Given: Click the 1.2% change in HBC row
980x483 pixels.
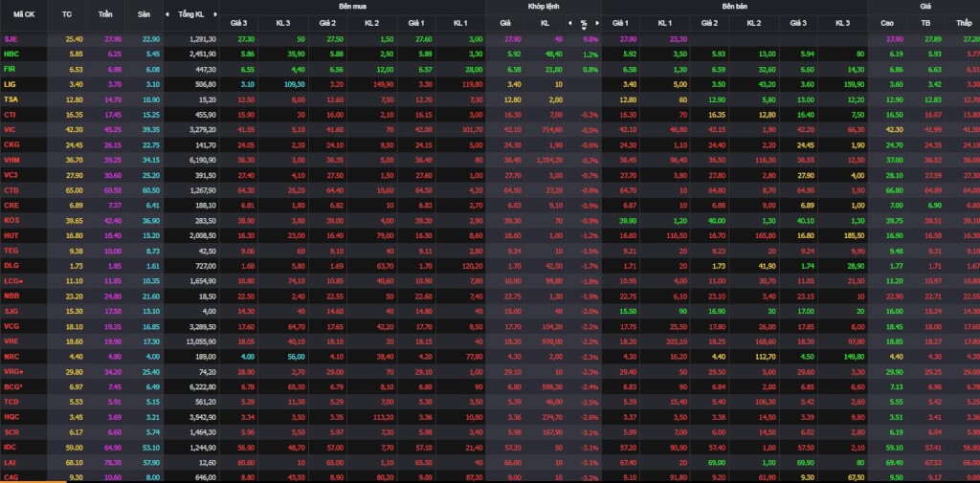Looking at the screenshot, I should (590, 54).
